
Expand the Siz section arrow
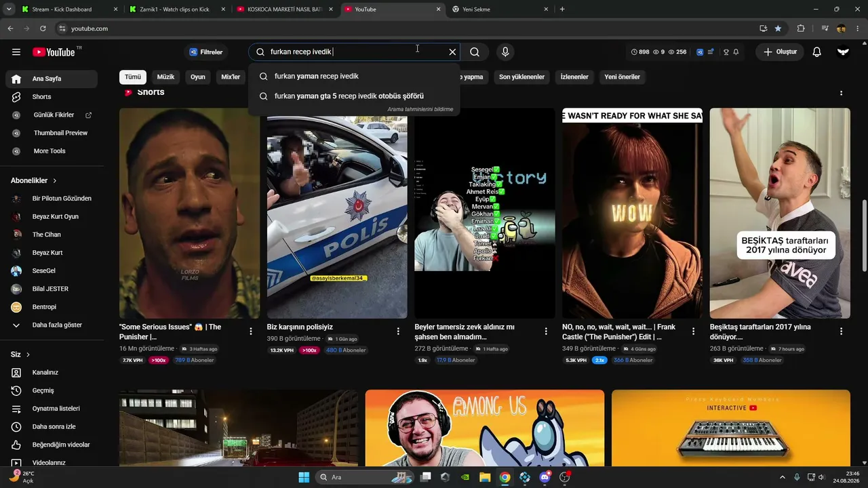[x=28, y=354]
